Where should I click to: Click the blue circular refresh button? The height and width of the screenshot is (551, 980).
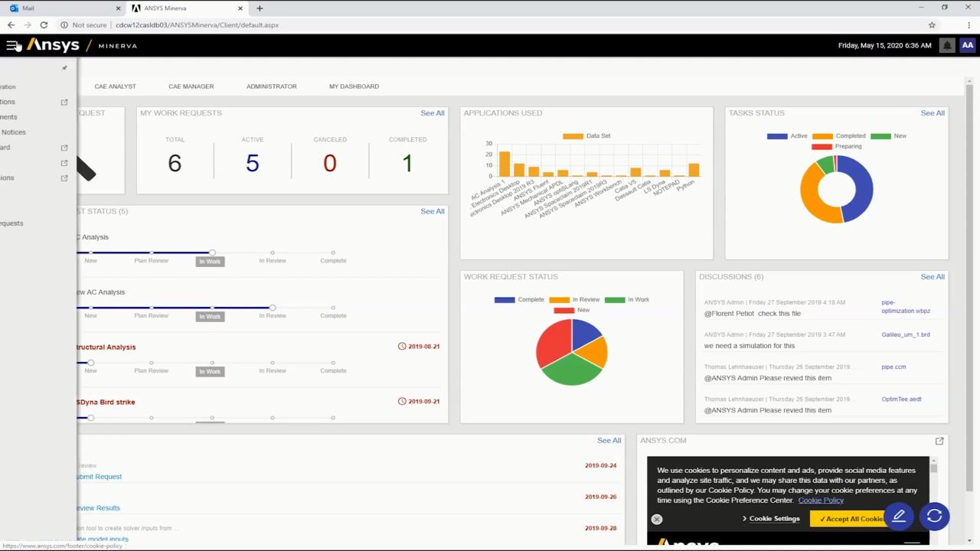(934, 517)
